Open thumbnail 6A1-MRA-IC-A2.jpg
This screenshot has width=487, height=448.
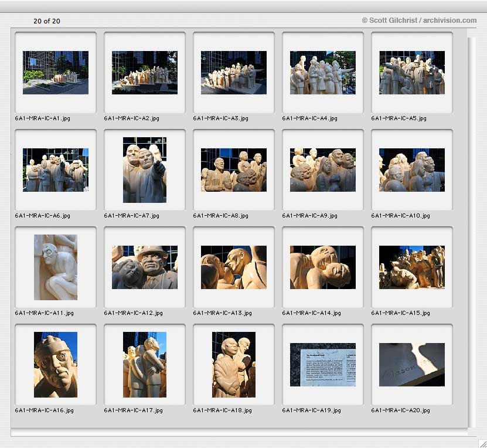(145, 73)
